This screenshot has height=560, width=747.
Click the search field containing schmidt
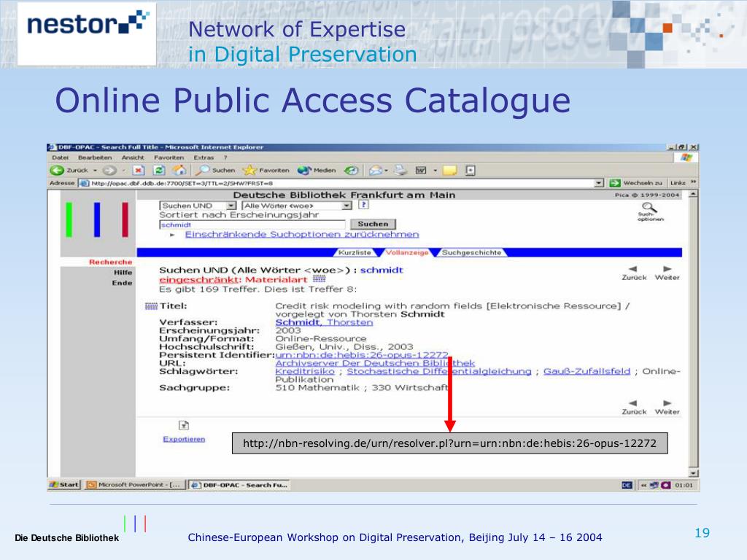tap(252, 225)
